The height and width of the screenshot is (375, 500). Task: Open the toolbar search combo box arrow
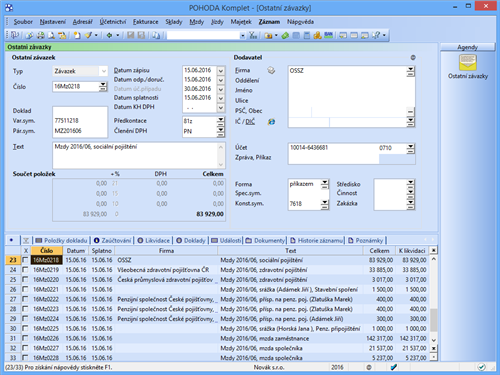(x=243, y=35)
